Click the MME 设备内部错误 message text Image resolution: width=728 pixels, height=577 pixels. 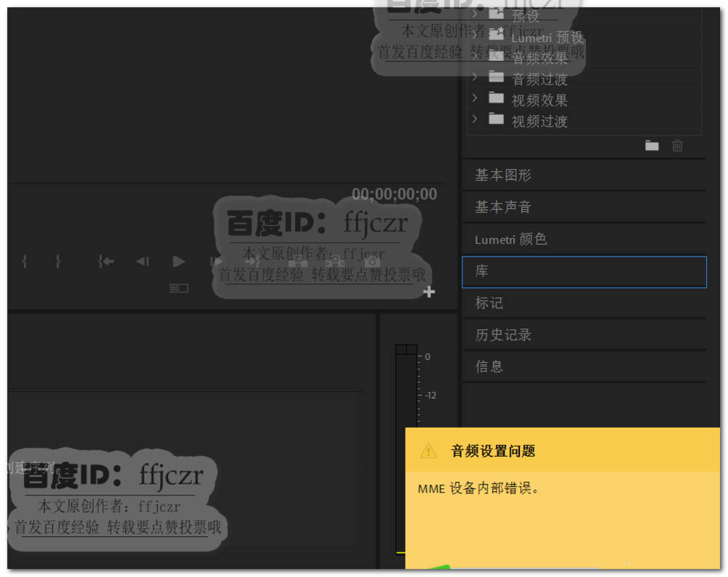(478, 488)
